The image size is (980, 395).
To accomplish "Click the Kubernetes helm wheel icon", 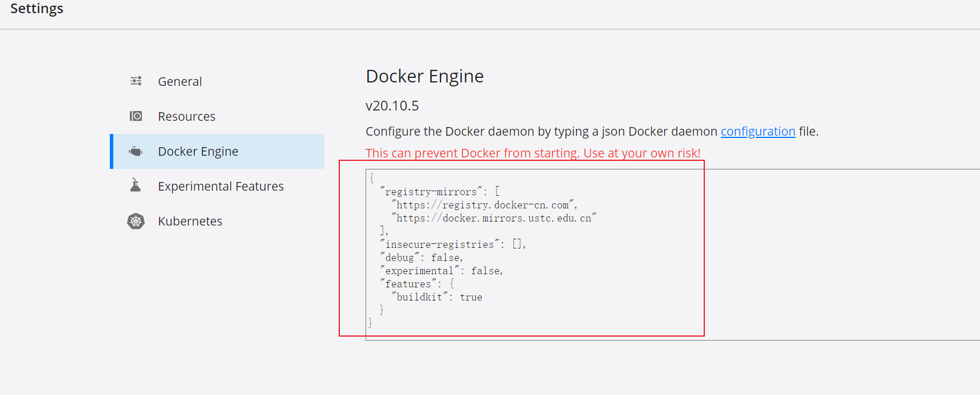I will pos(136,221).
